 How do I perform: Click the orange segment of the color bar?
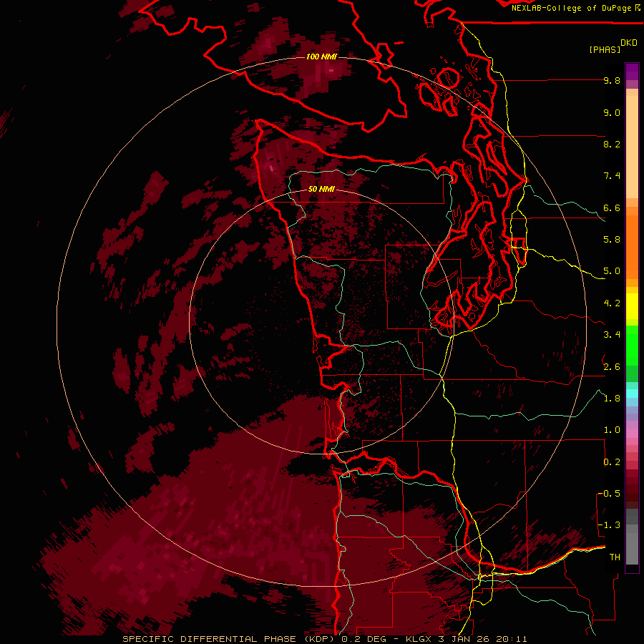pos(632,246)
